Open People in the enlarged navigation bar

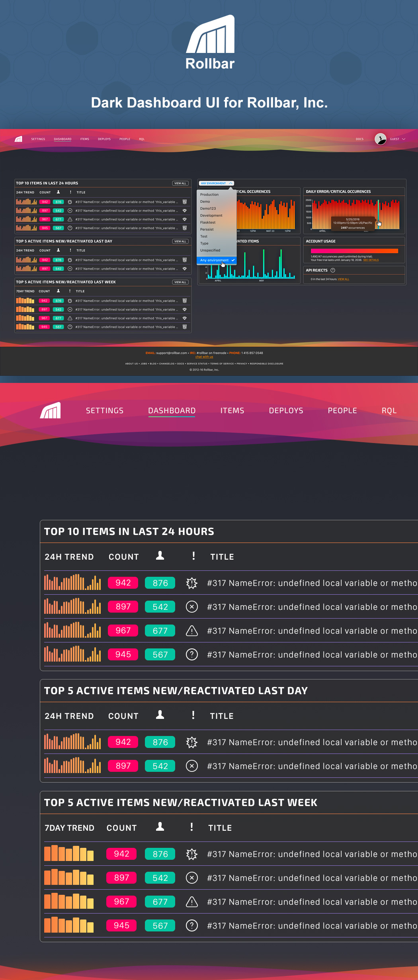tap(342, 410)
